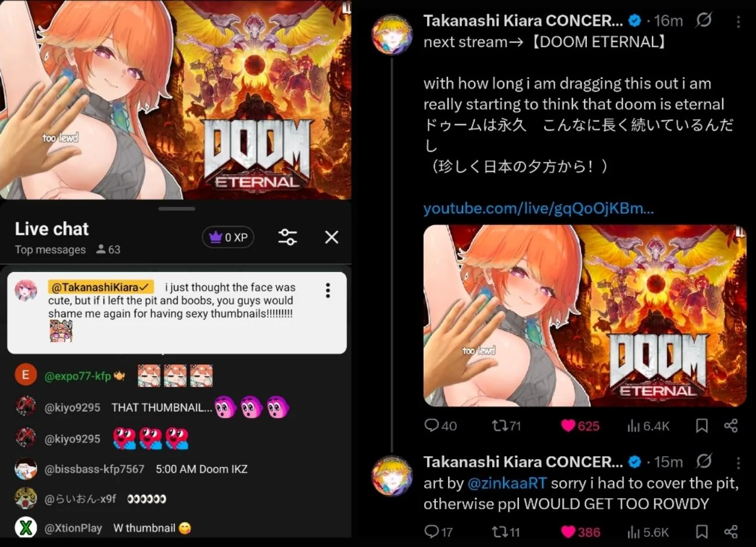Open the tweet's DOOM Eternal thumbnail image
The width and height of the screenshot is (756, 547).
[x=585, y=316]
